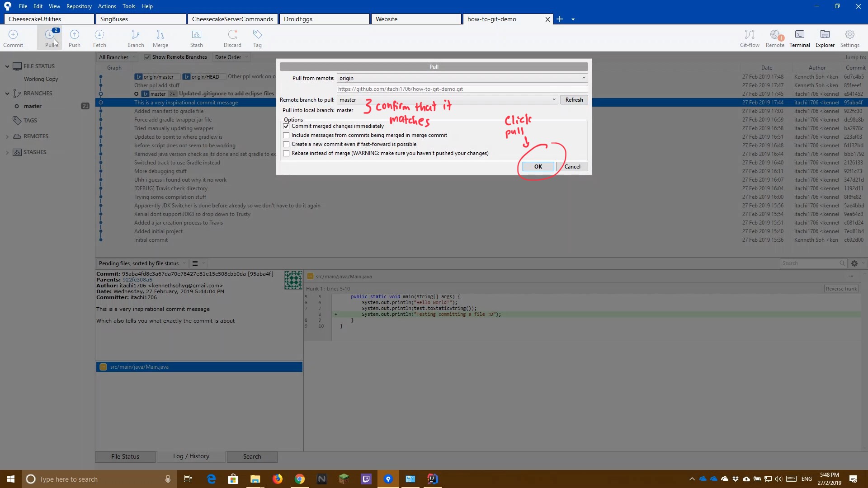Select the Log / History tab
This screenshot has width=868, height=488.
pos(191,456)
